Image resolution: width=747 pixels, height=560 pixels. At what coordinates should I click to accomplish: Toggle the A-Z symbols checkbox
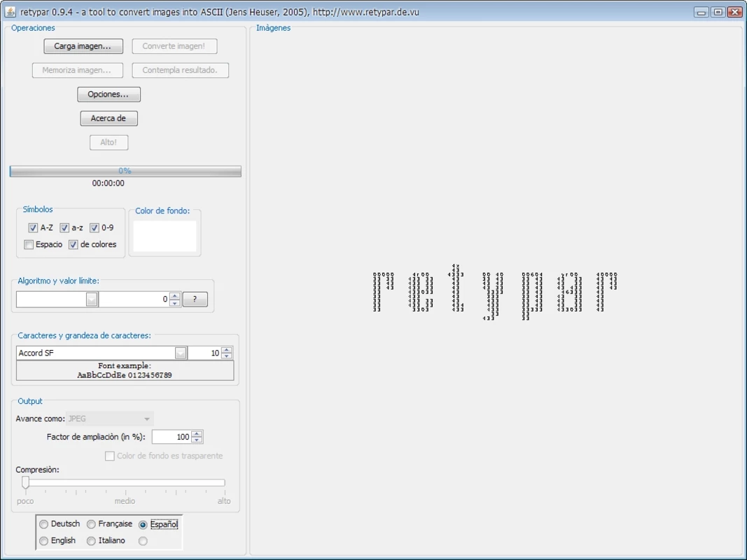pyautogui.click(x=33, y=227)
